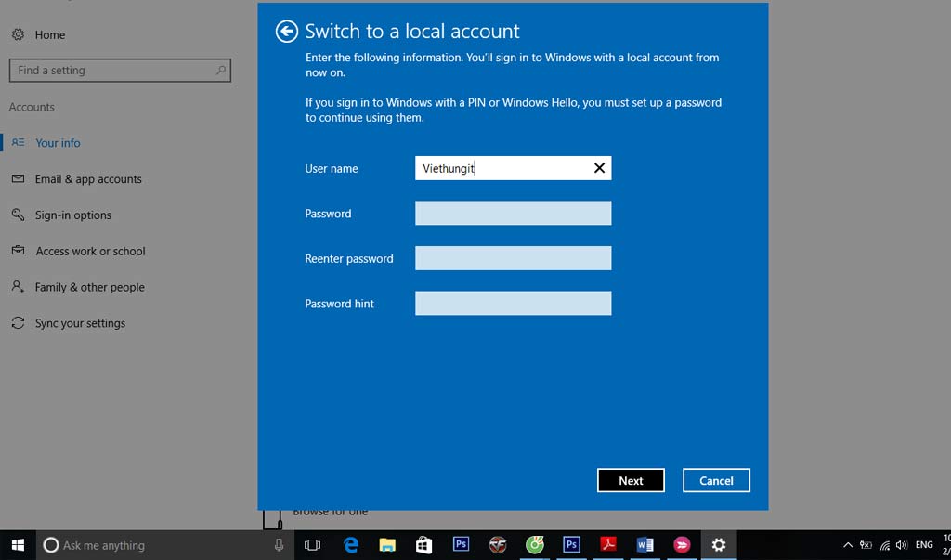
Task: Click the Reenter password field
Action: 513,258
